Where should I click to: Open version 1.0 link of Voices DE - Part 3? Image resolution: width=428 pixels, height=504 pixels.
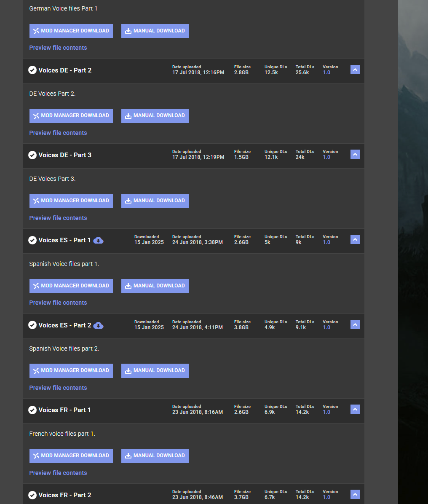[x=326, y=157]
